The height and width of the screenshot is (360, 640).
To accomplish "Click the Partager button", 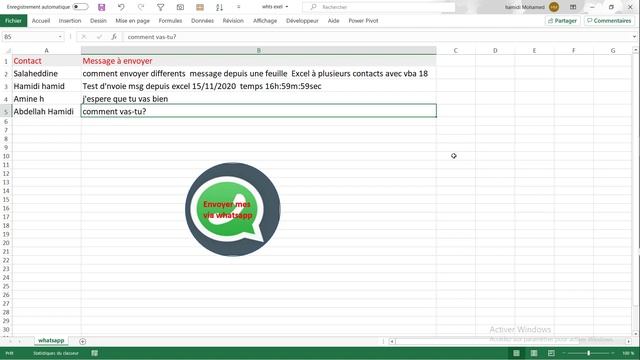I will (562, 20).
